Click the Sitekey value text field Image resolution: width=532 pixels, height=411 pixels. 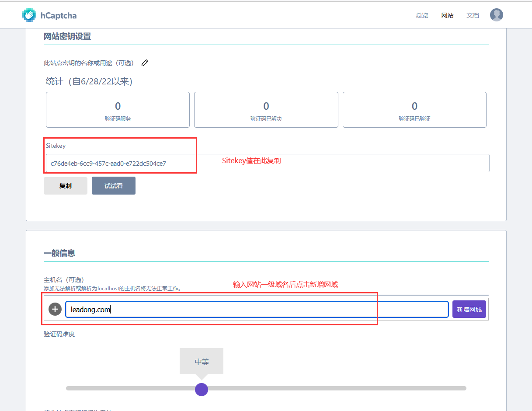(x=267, y=164)
